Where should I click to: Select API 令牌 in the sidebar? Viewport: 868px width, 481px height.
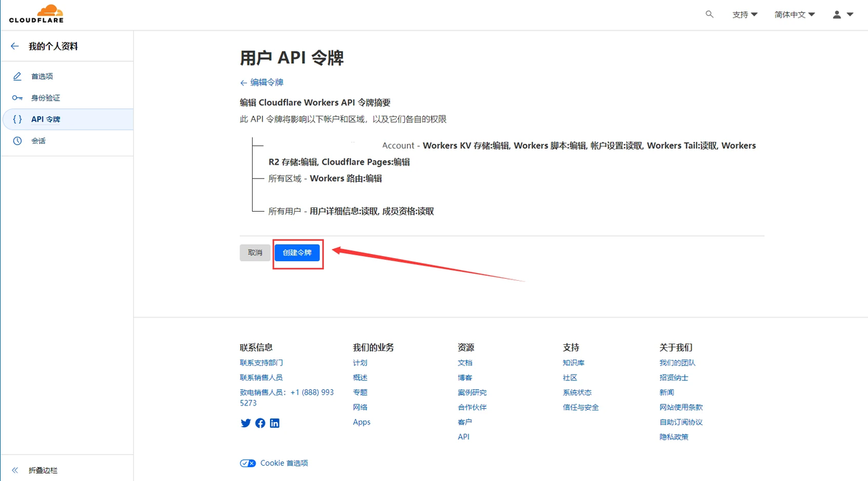[x=45, y=119]
